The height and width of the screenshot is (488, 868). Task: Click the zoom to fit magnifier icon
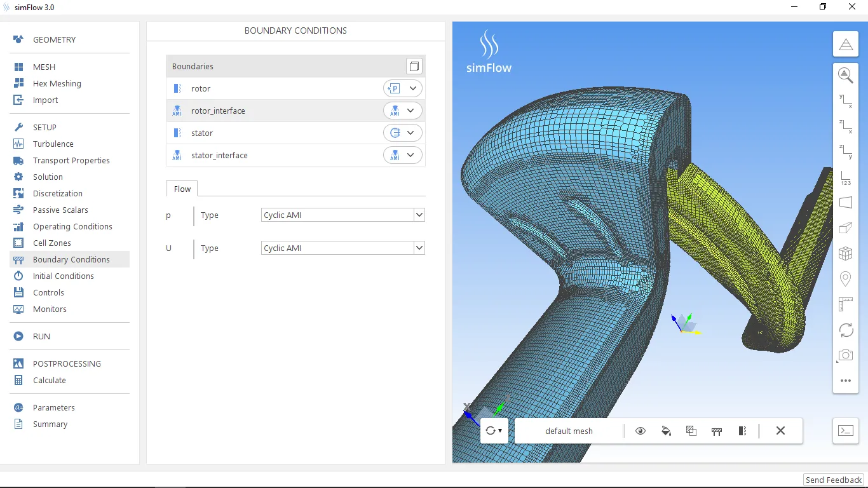[x=846, y=75]
